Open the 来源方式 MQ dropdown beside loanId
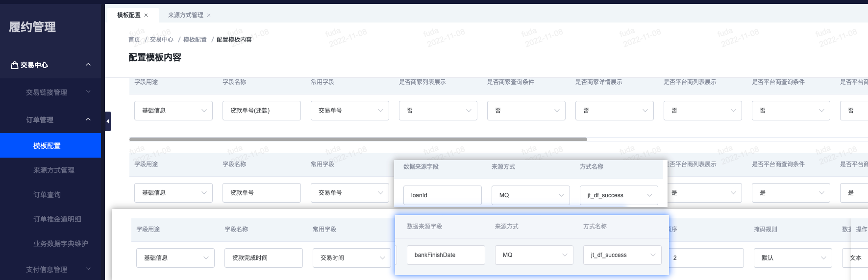 click(531, 195)
